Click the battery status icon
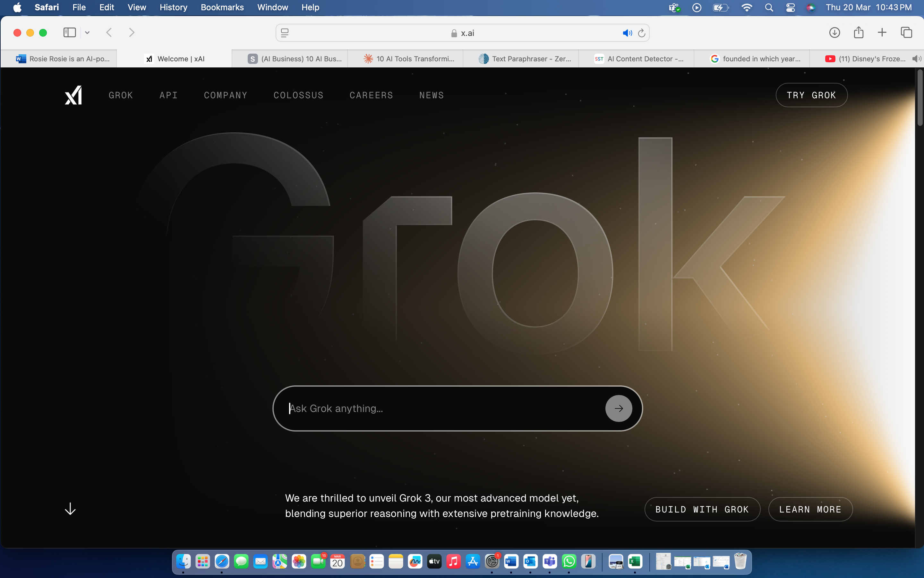 tap(721, 7)
